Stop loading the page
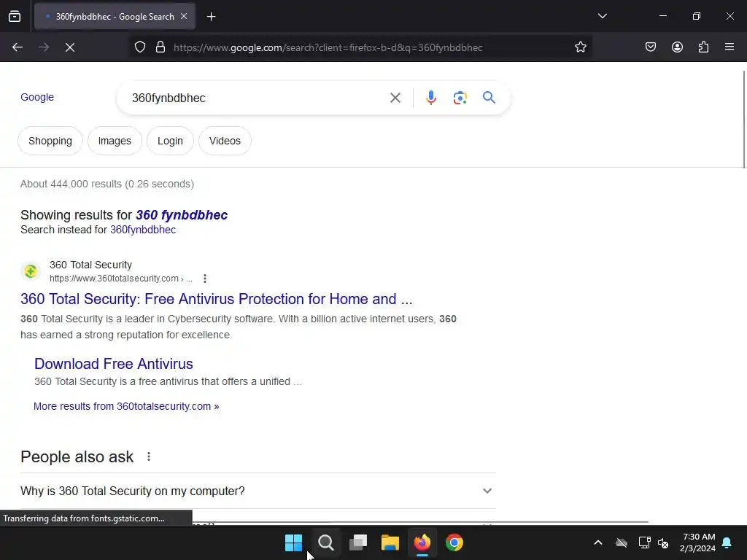 (70, 47)
